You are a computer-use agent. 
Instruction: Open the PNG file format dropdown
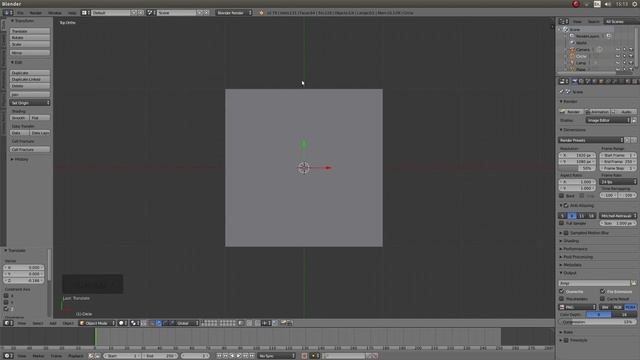[x=578, y=307]
